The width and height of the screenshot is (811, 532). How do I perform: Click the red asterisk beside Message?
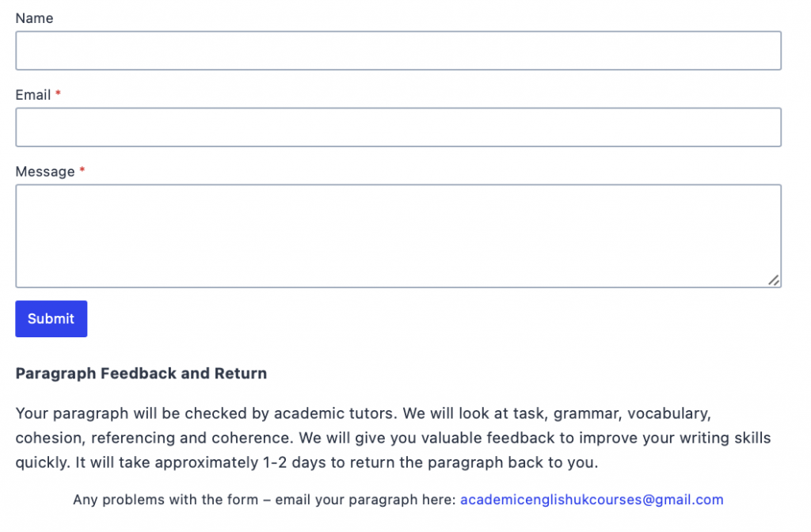point(82,172)
